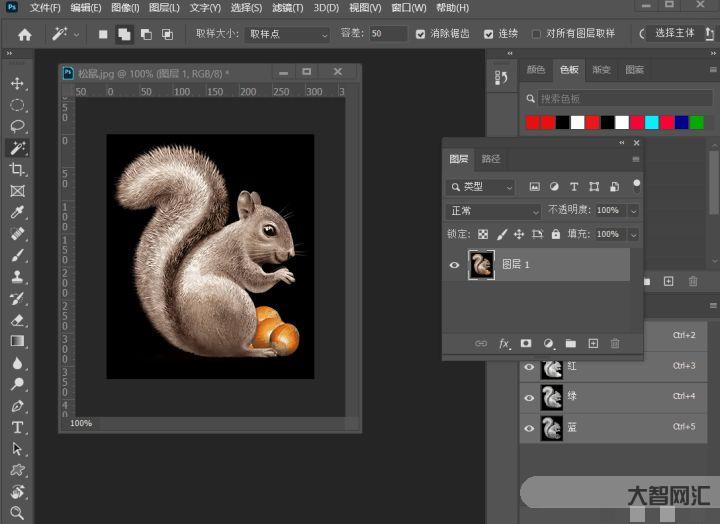
Task: Pick the cyan swatch in 色板
Action: 652,122
